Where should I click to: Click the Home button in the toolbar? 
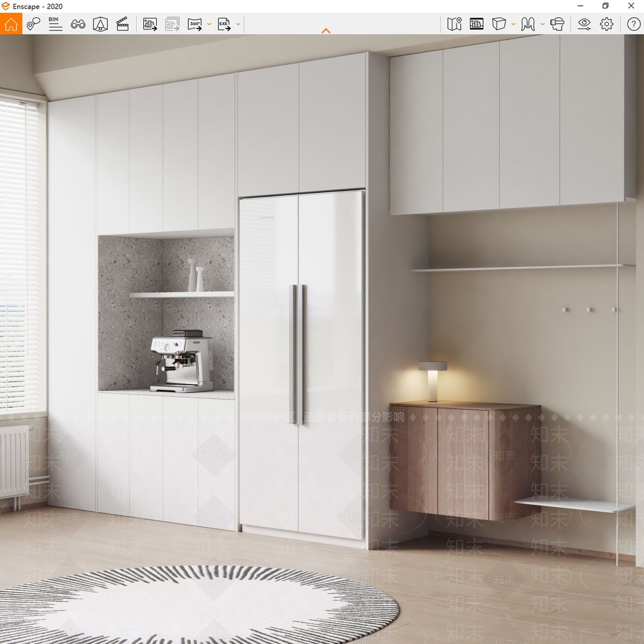pyautogui.click(x=11, y=24)
